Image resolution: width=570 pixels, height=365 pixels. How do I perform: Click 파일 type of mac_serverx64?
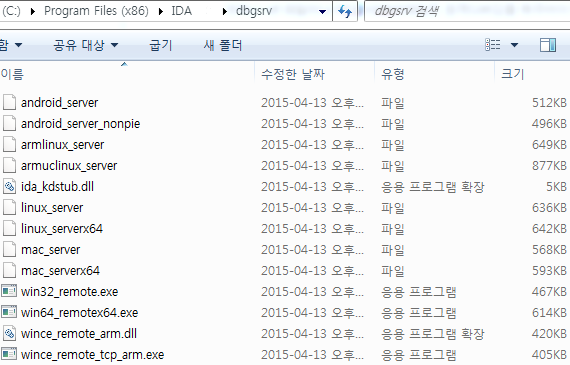pos(393,271)
